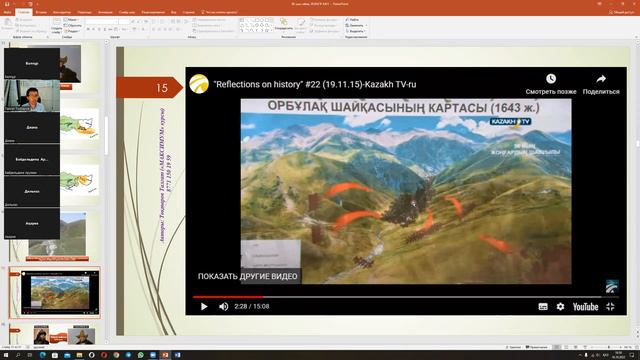Click the 'Заметки' notes button in status bar
Viewport: 640px width, 360px height.
[x=513, y=347]
